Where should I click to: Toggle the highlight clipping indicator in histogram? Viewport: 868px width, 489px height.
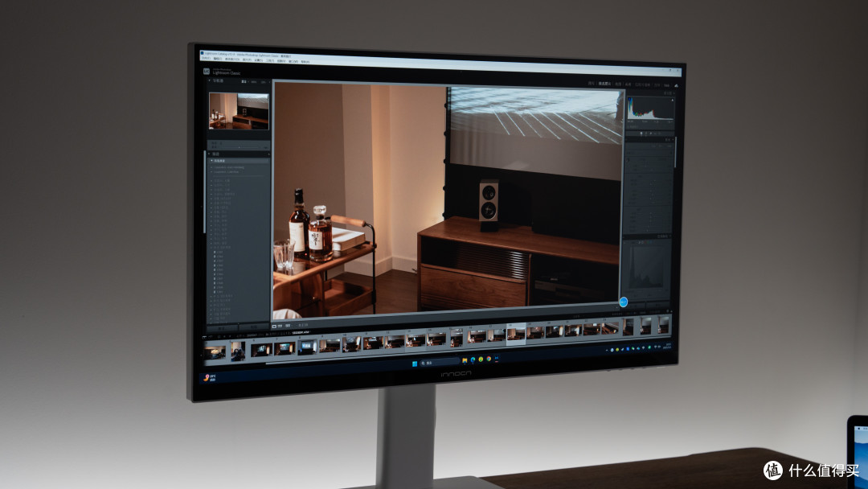[672, 101]
